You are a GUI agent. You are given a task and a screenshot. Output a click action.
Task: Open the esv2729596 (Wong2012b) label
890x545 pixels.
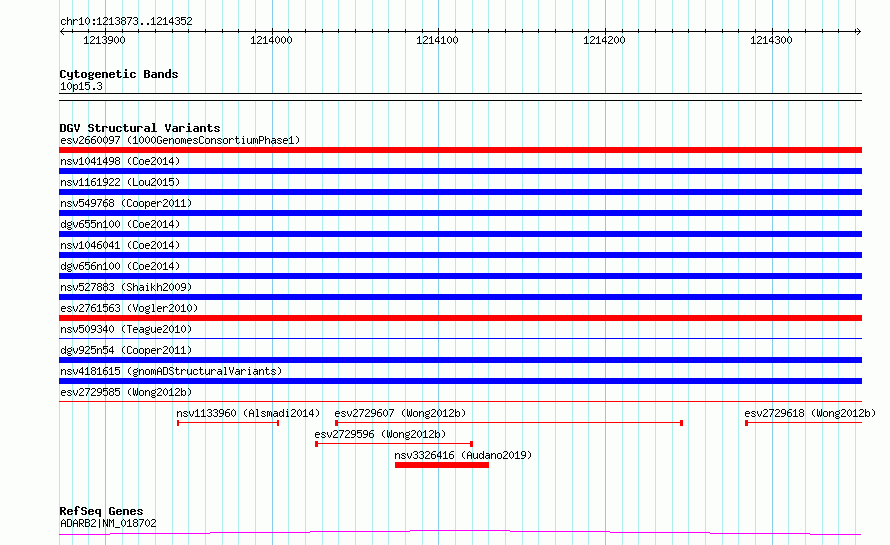coord(380,434)
